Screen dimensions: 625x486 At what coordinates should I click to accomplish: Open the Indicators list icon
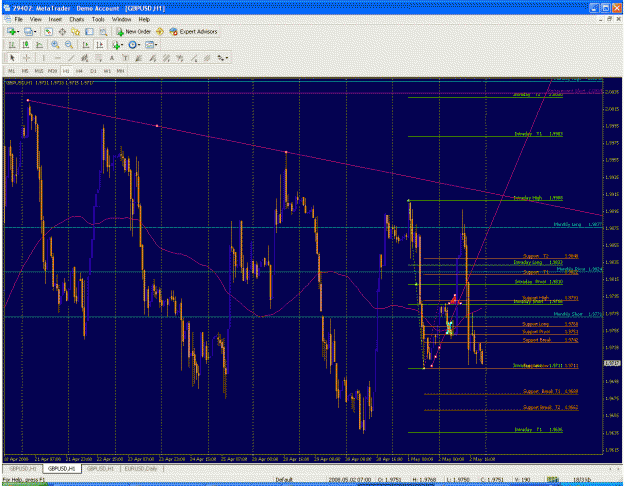click(116, 45)
